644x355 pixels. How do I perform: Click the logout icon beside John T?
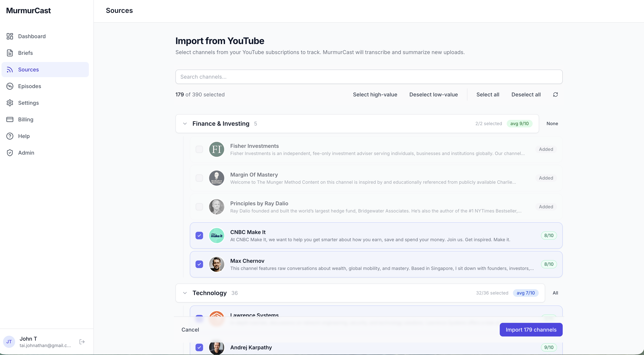point(82,342)
